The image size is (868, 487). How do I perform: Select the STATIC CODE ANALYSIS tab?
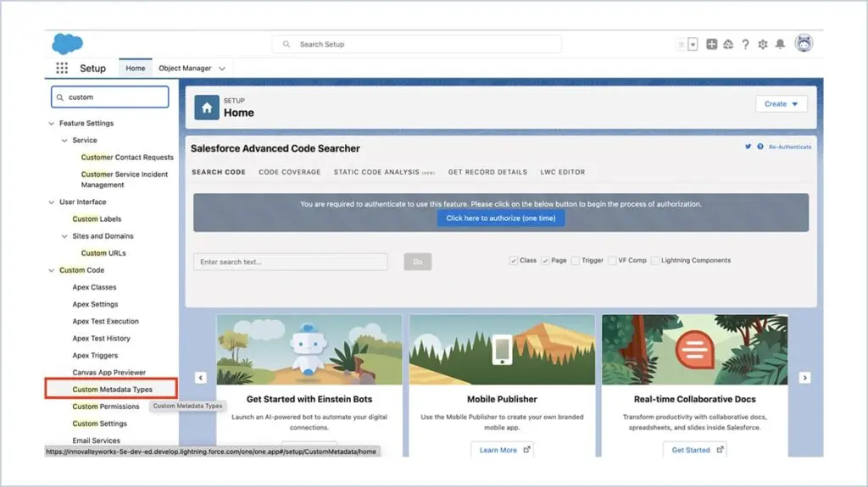point(384,172)
